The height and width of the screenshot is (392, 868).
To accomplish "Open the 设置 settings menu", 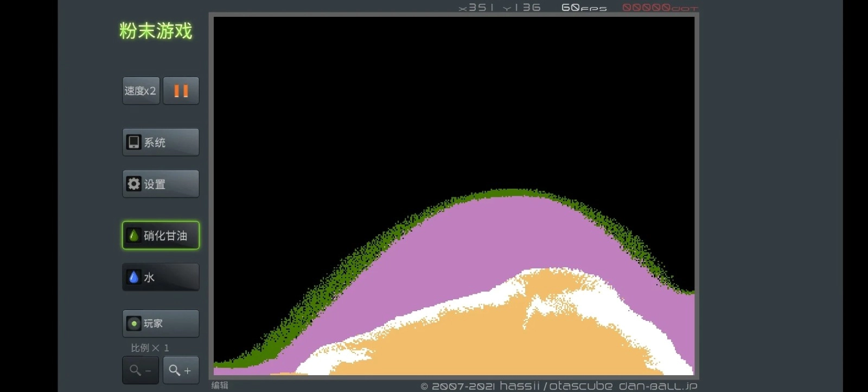I will (161, 184).
